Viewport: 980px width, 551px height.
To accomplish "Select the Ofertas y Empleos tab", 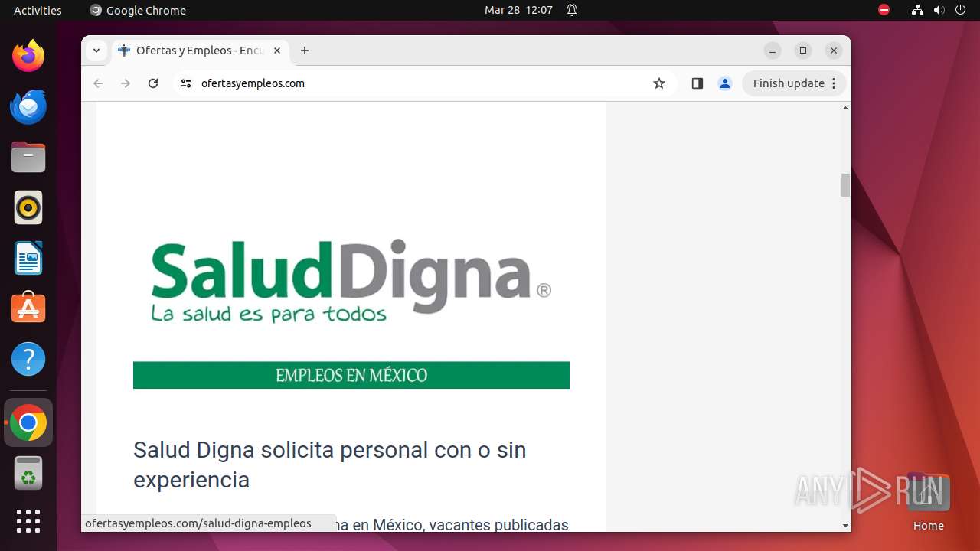I will coord(200,51).
